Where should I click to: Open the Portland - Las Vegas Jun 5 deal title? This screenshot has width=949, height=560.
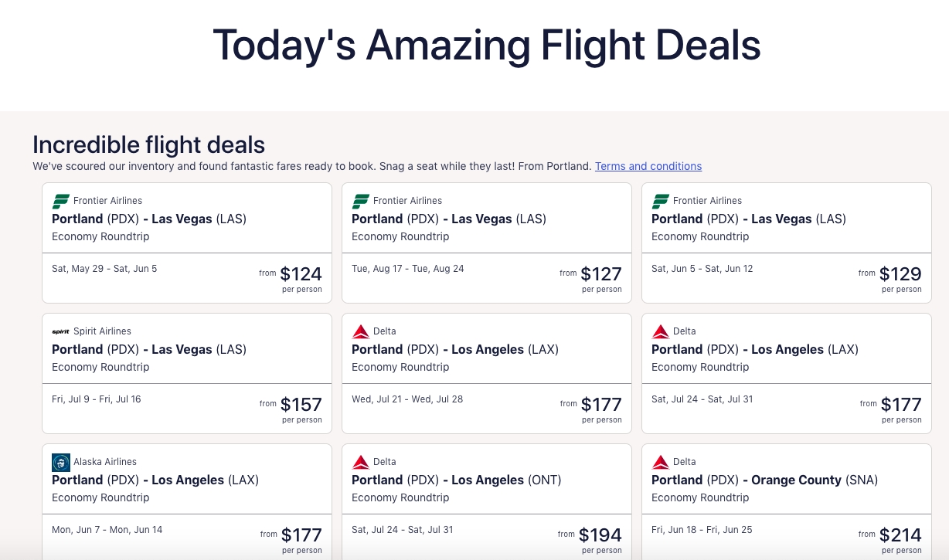(749, 219)
